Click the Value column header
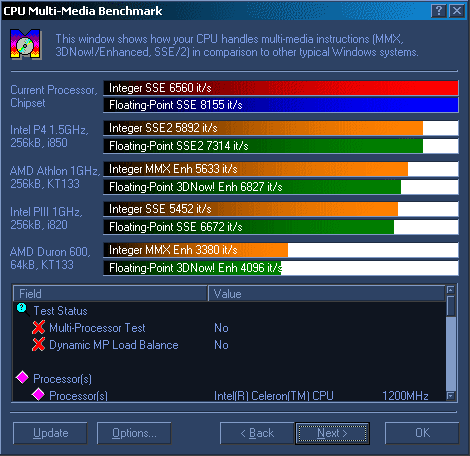Screen dimensions: 470x456 (327, 294)
